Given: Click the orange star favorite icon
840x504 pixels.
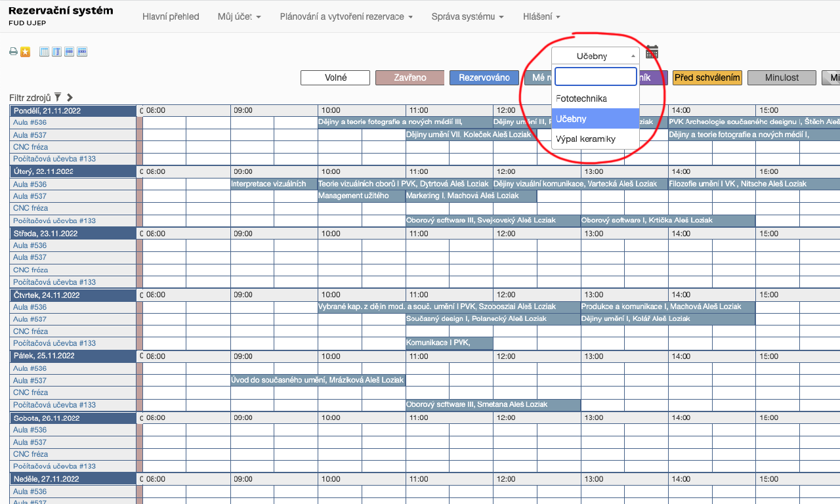Looking at the screenshot, I should coord(25,52).
